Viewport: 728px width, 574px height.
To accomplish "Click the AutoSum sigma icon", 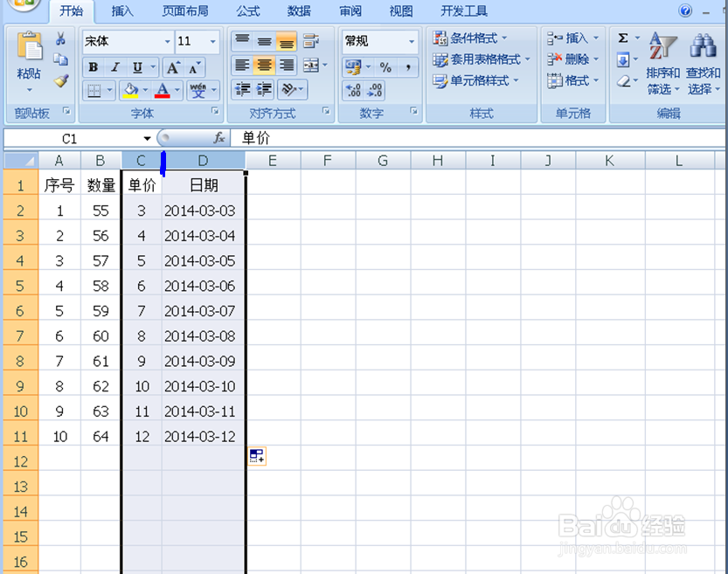I will click(623, 38).
